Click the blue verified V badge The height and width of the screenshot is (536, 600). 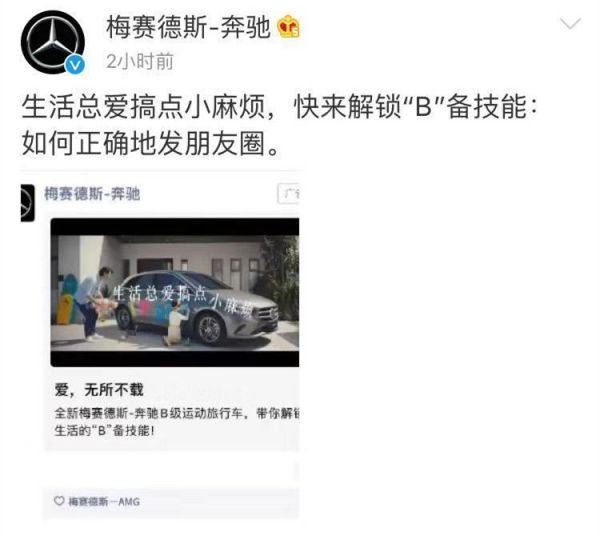[x=75, y=65]
